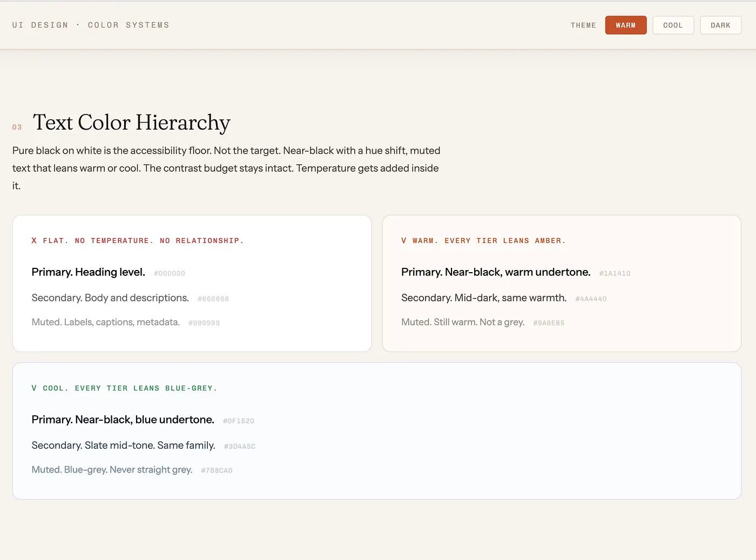Click the Text Color Hierarchy heading
756x560 pixels.
[x=132, y=123]
